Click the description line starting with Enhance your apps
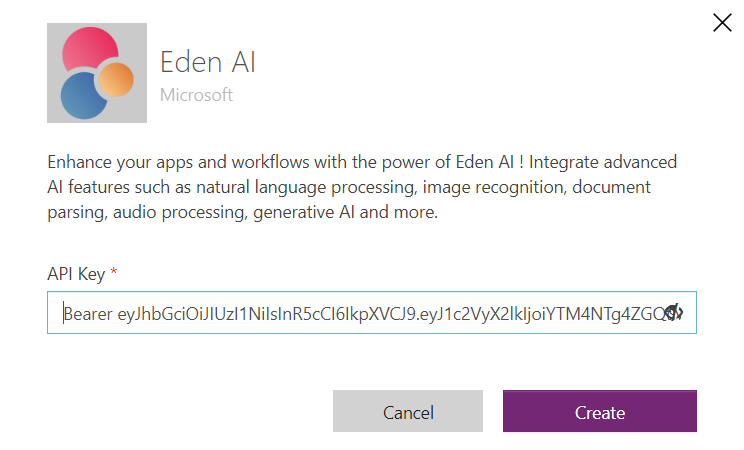This screenshot has height=450, width=744. tap(362, 162)
